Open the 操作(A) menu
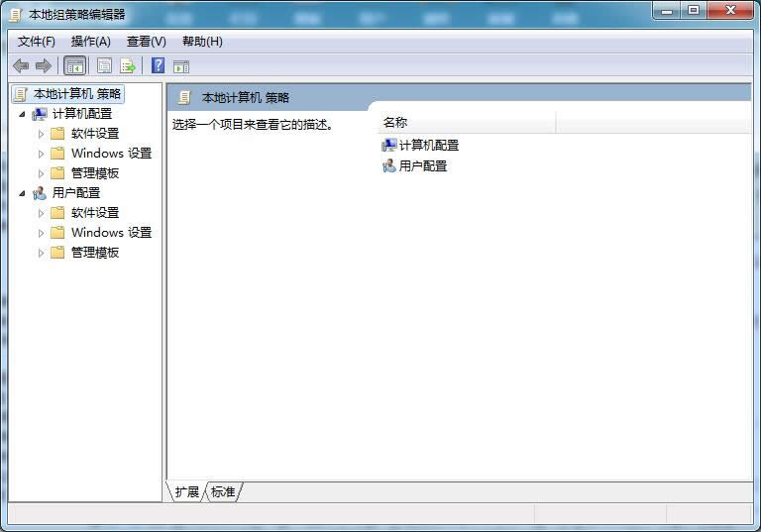The height and width of the screenshot is (532, 761). pyautogui.click(x=91, y=42)
